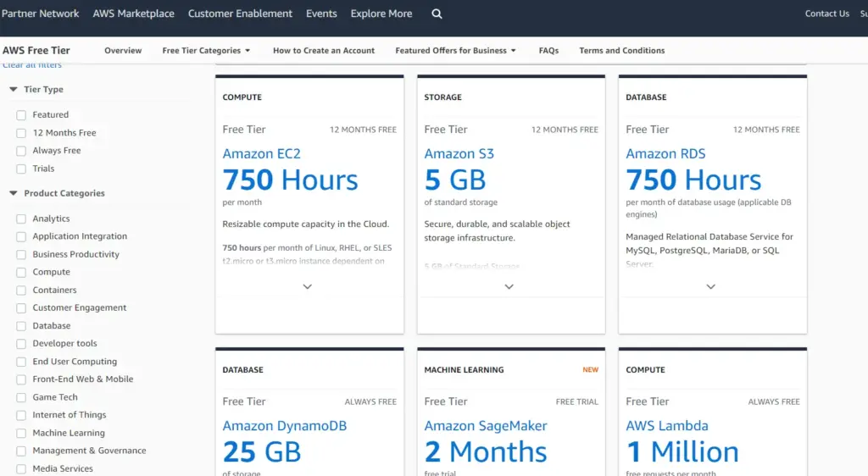Click the 25 GB storage value
The image size is (868, 476).
pos(262,451)
